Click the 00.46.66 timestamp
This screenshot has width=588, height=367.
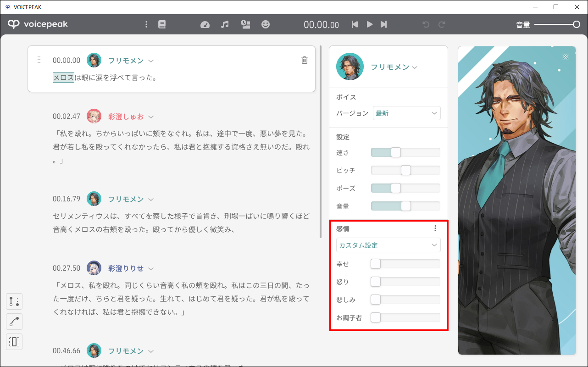click(x=67, y=350)
